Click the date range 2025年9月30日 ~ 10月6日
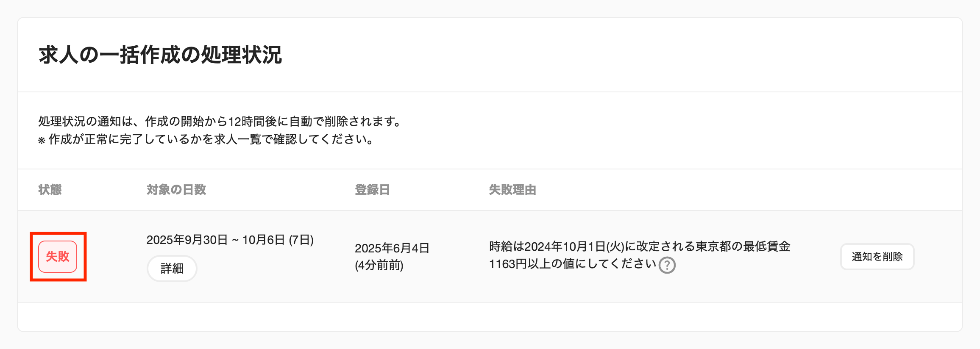Image resolution: width=980 pixels, height=349 pixels. (x=216, y=240)
